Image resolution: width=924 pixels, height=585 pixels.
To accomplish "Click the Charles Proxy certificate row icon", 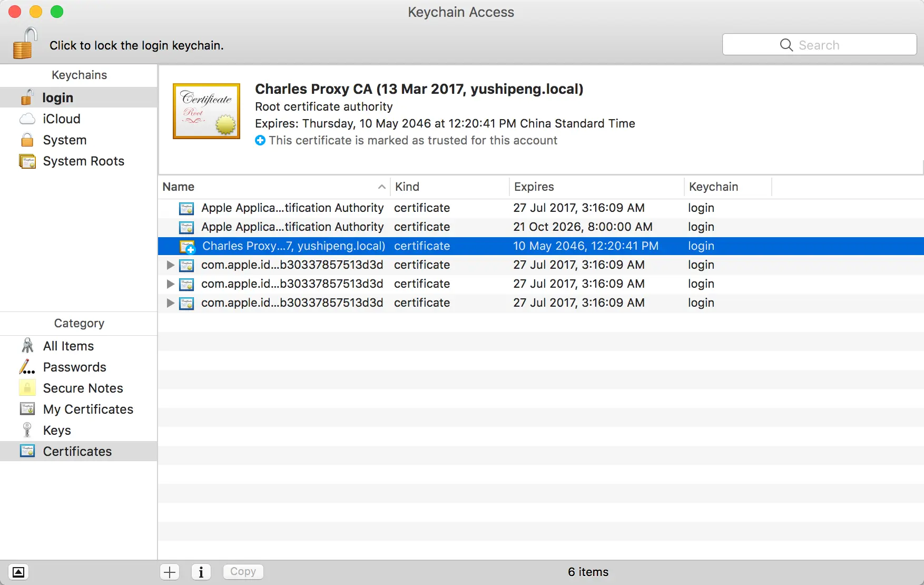I will pyautogui.click(x=188, y=246).
